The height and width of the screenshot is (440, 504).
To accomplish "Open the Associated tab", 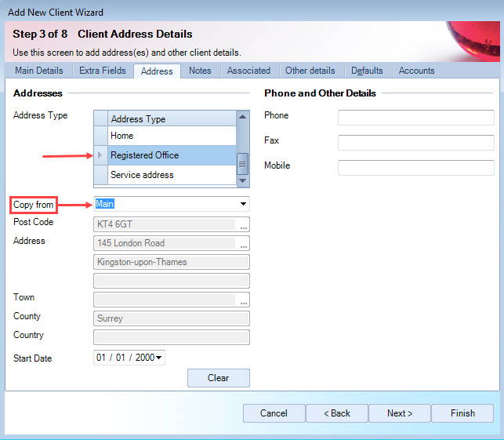I will tap(248, 71).
